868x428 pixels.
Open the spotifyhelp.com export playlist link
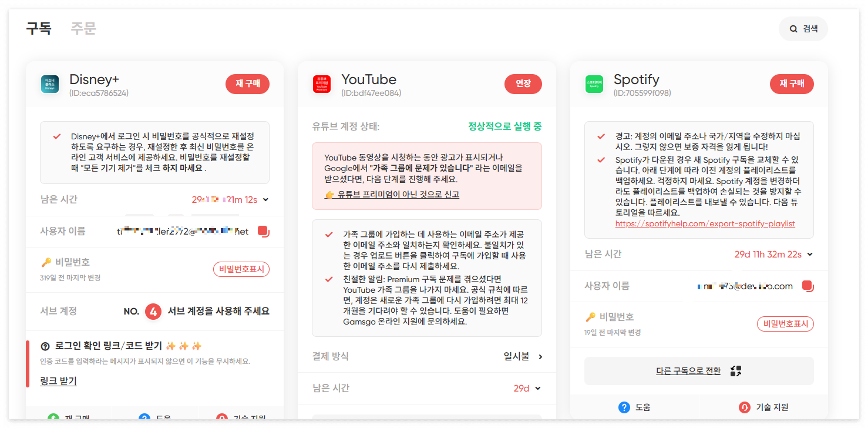(x=705, y=223)
